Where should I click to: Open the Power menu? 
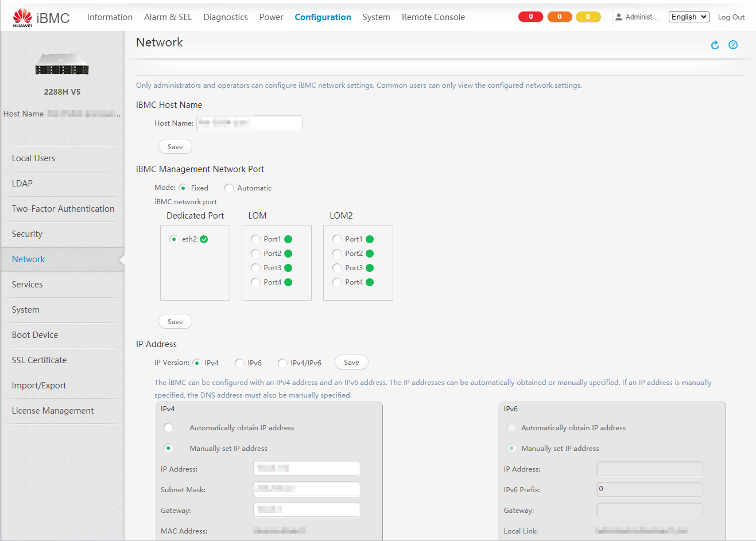pos(271,17)
